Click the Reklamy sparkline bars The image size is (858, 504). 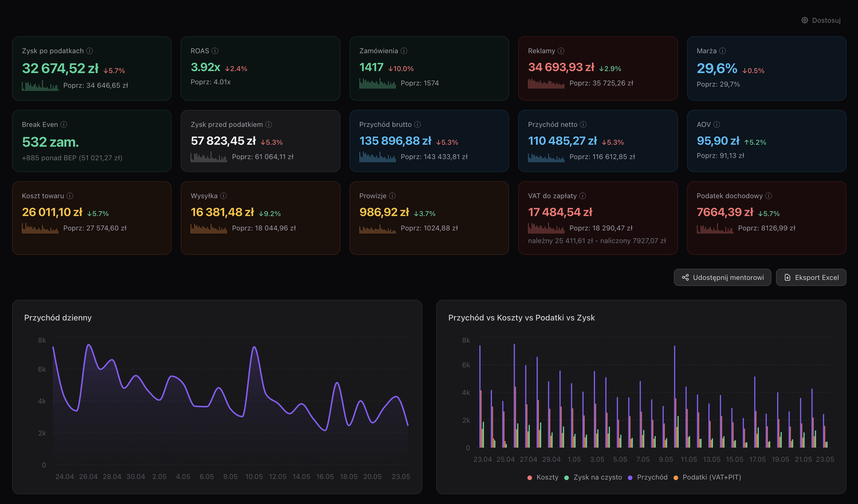pos(546,83)
